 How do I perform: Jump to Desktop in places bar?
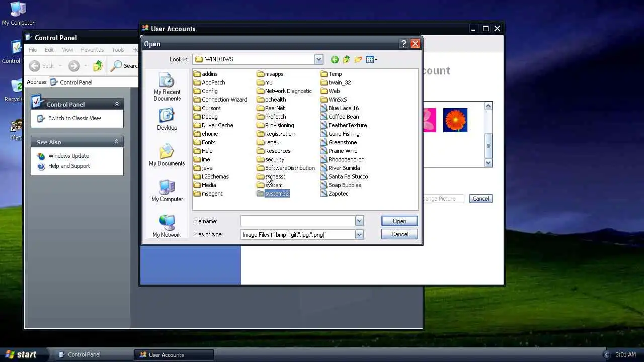coord(167,120)
